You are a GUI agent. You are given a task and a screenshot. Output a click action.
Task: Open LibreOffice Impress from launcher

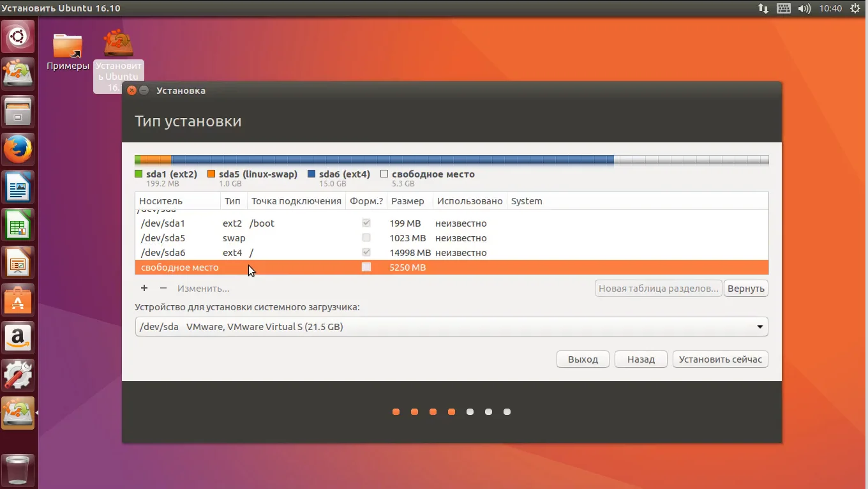click(x=18, y=262)
